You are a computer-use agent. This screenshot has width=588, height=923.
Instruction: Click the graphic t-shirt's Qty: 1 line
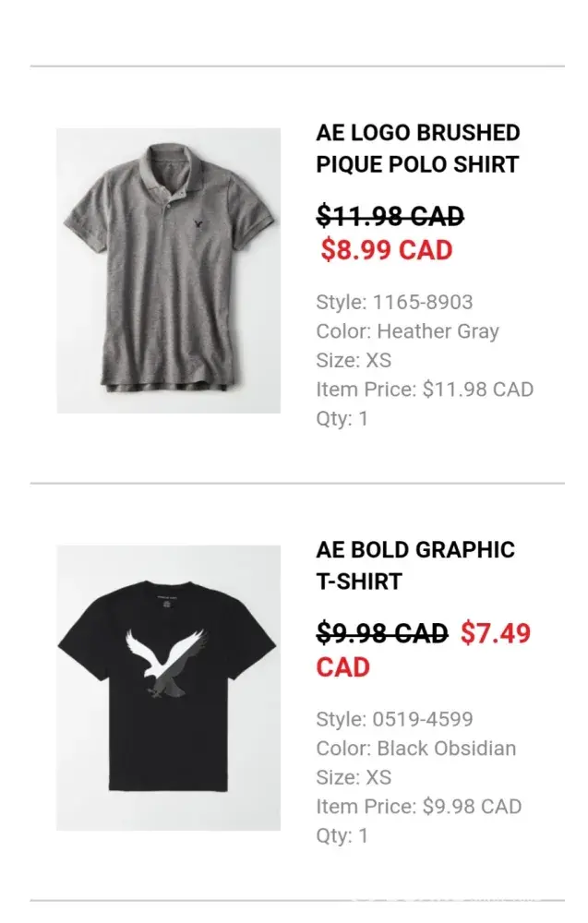(342, 836)
